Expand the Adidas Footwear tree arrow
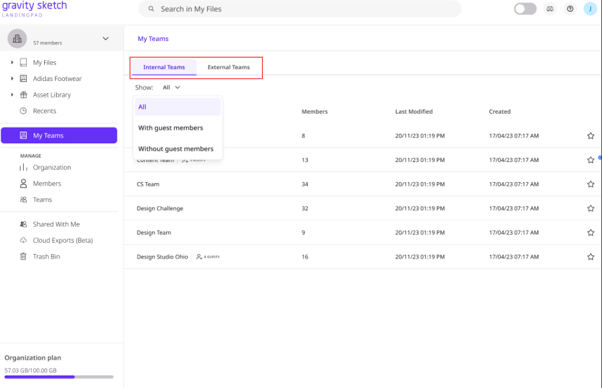 point(12,78)
